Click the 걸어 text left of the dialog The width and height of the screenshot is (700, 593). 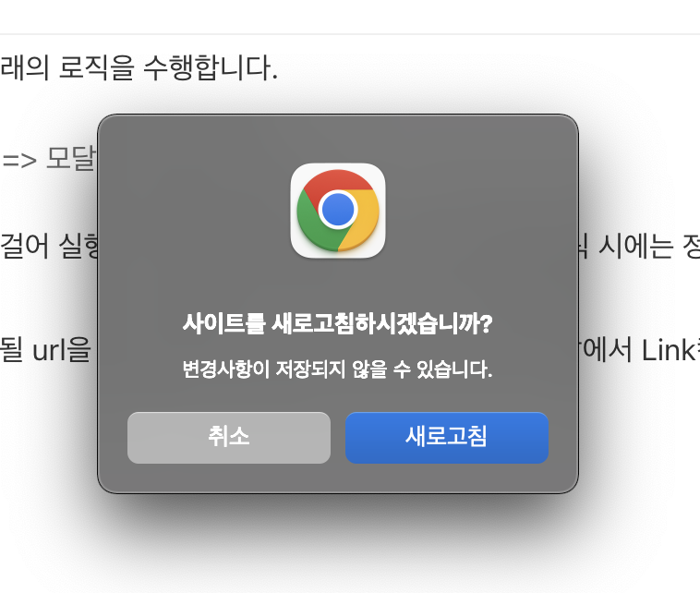(x=24, y=246)
